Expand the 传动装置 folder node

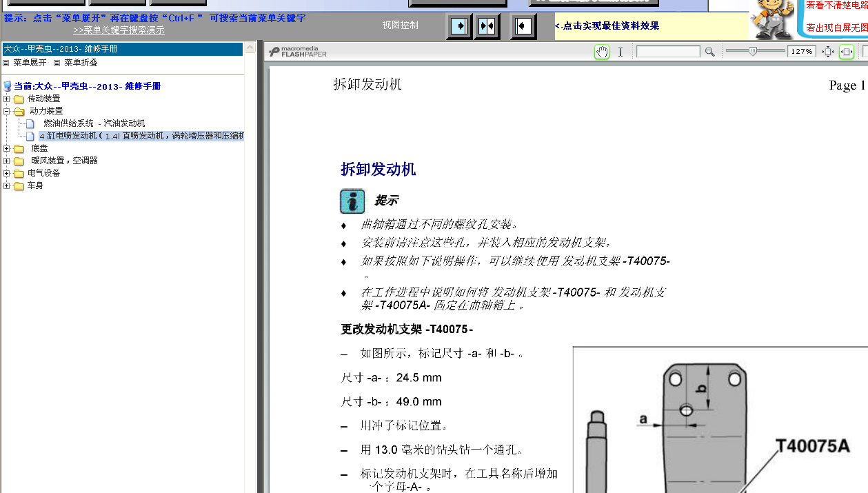7,99
